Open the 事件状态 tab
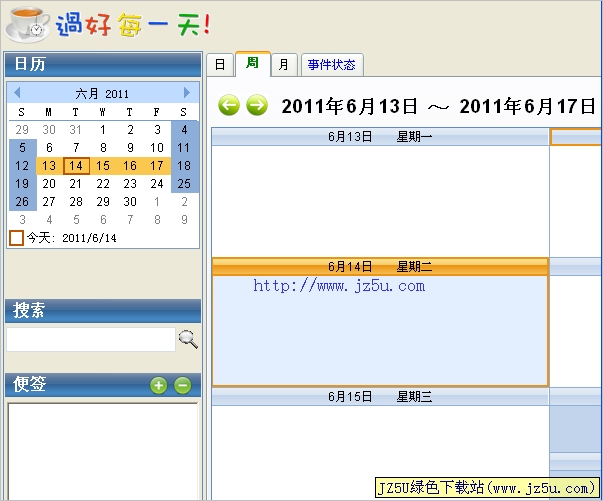 (x=331, y=64)
